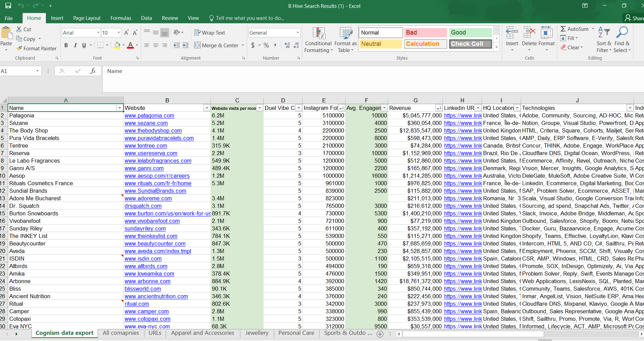The width and height of the screenshot is (644, 341).
Task: Align text to the right
Action: [x=165, y=45]
